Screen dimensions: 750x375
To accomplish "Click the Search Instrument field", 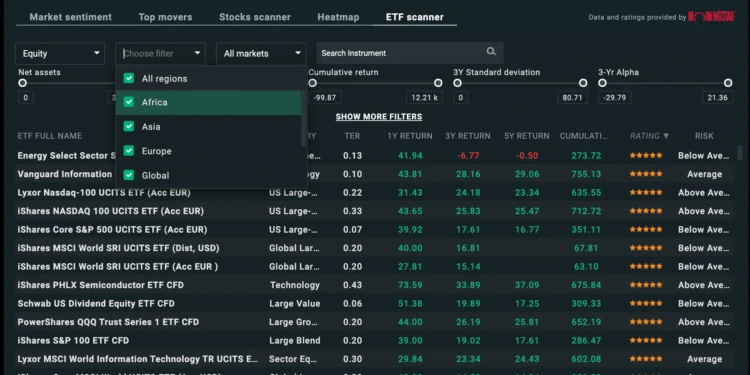I will coord(410,53).
